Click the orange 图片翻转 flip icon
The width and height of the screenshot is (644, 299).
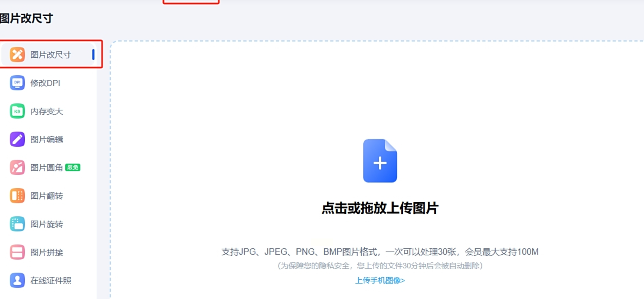pos(17,196)
